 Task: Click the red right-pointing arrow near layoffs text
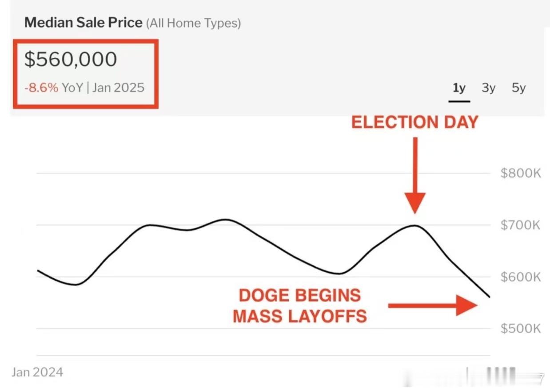click(432, 305)
